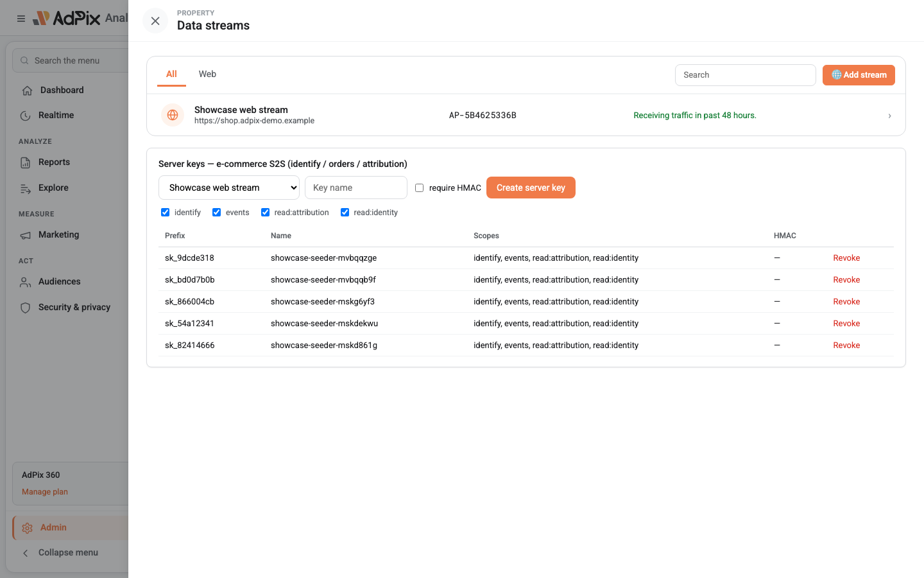924x578 pixels.
Task: Click the Reports document icon
Action: point(26,162)
